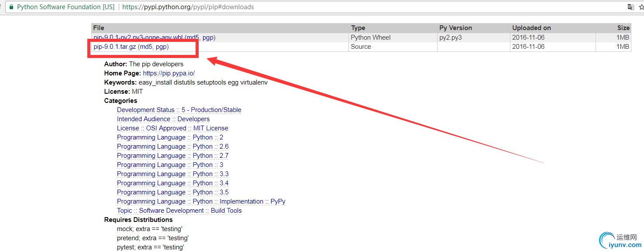Click the Keywords line with easy_install distutils

pos(186,82)
